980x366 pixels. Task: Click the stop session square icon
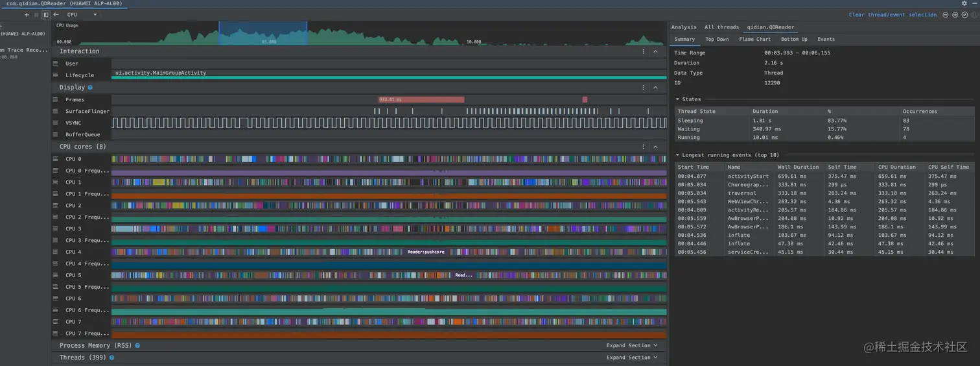[36, 14]
